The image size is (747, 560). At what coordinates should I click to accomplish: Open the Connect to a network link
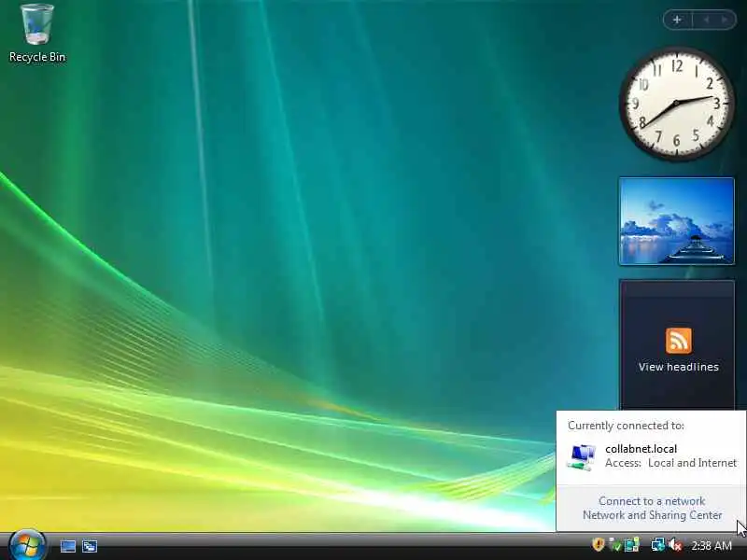tap(652, 501)
